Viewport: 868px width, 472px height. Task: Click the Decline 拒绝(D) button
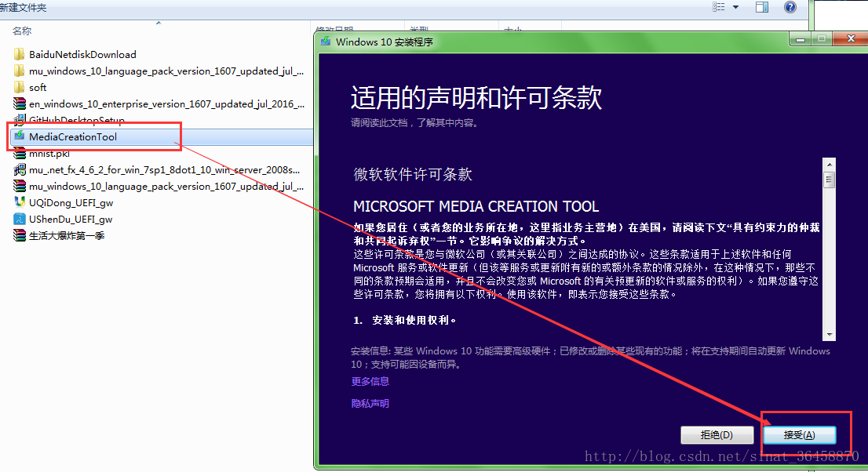point(717,435)
